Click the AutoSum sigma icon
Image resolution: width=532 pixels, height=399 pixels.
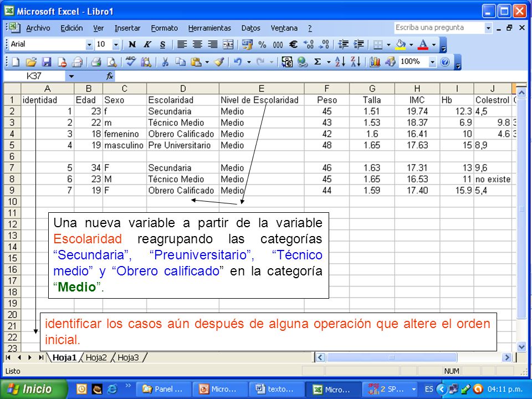pos(318,62)
